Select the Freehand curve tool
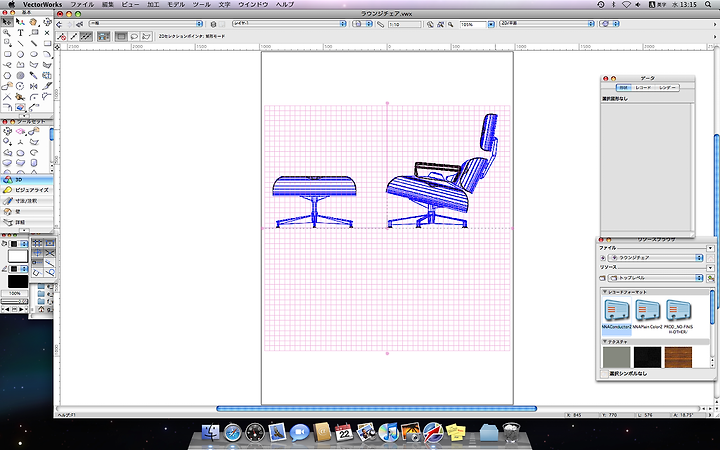Viewport: 720px width, 450px height. [7, 65]
